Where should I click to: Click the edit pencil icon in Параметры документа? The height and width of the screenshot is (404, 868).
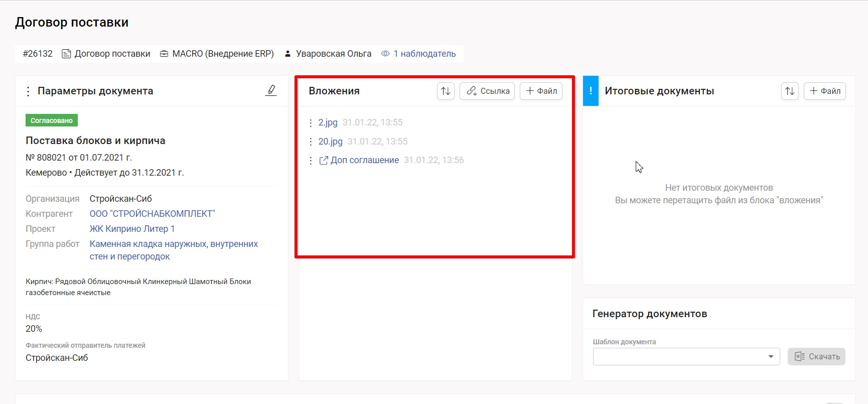click(x=271, y=90)
